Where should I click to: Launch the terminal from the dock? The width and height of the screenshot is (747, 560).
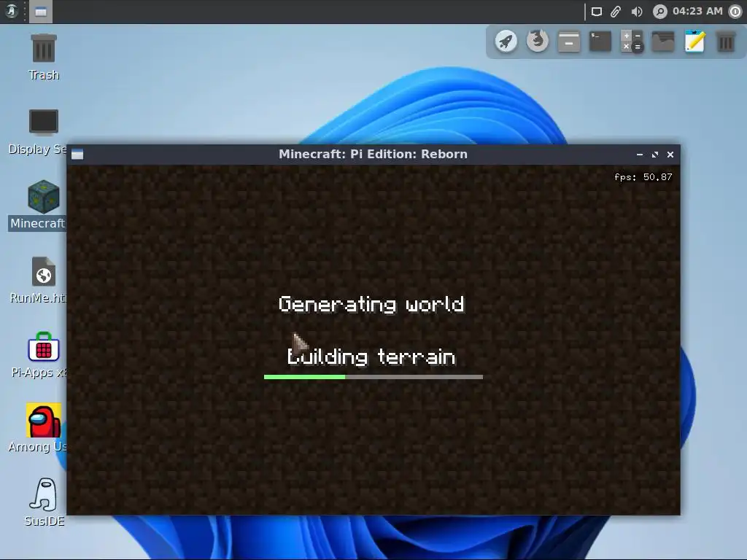point(600,42)
